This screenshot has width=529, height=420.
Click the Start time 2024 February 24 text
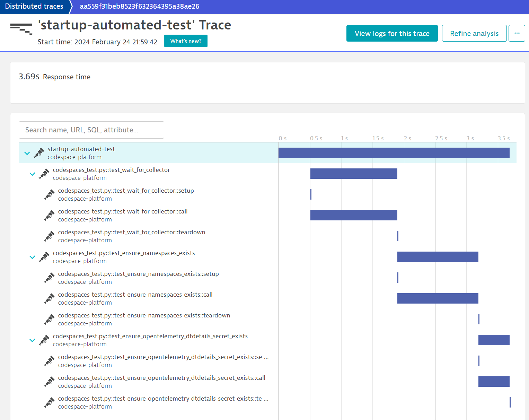click(97, 42)
